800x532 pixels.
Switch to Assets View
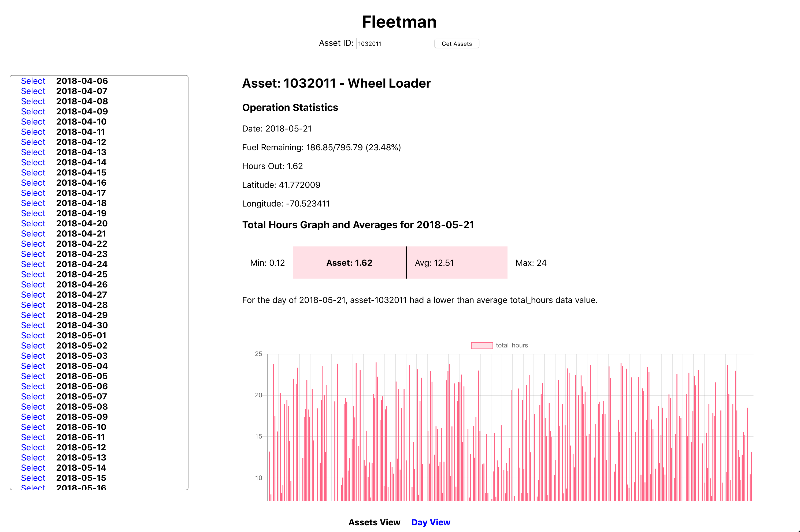(374, 522)
